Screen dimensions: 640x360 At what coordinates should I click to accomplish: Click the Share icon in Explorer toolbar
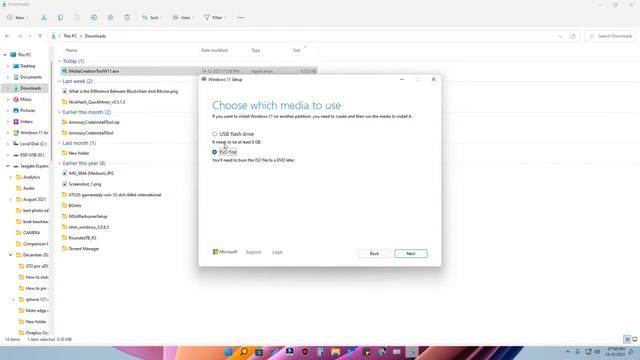(110, 18)
